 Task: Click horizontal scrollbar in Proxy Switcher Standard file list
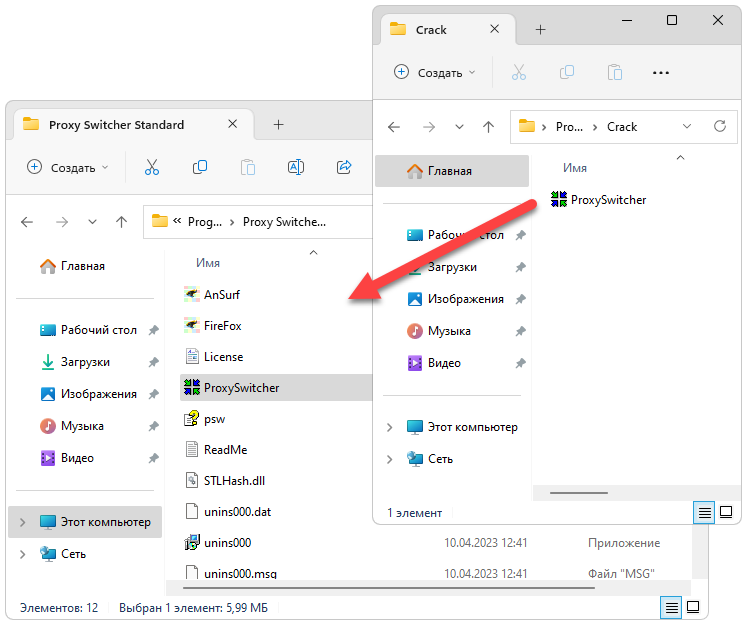[388, 588]
